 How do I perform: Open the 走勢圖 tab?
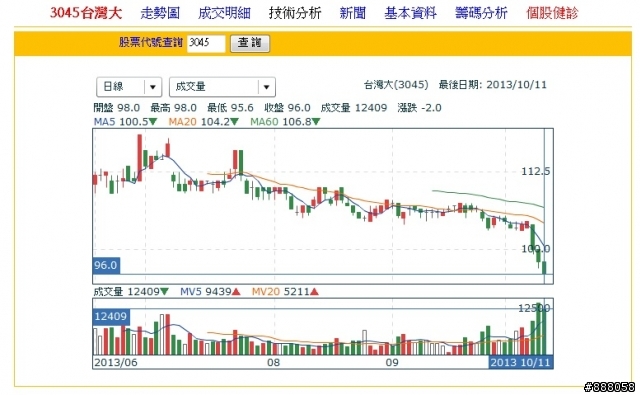[160, 13]
